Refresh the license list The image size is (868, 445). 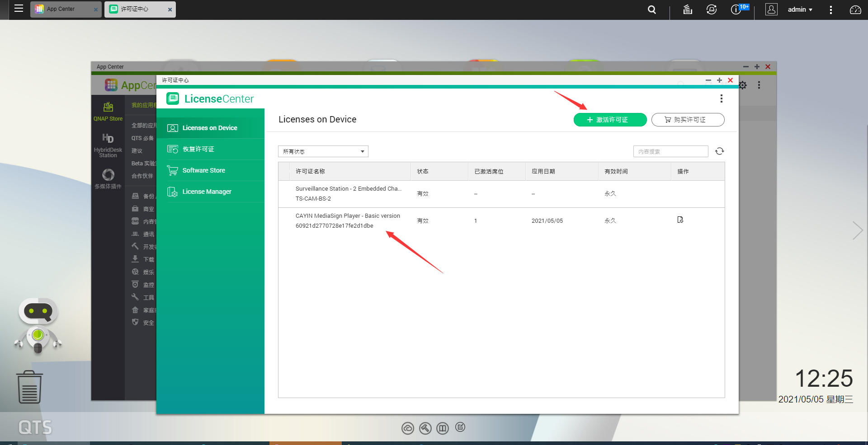(x=719, y=151)
